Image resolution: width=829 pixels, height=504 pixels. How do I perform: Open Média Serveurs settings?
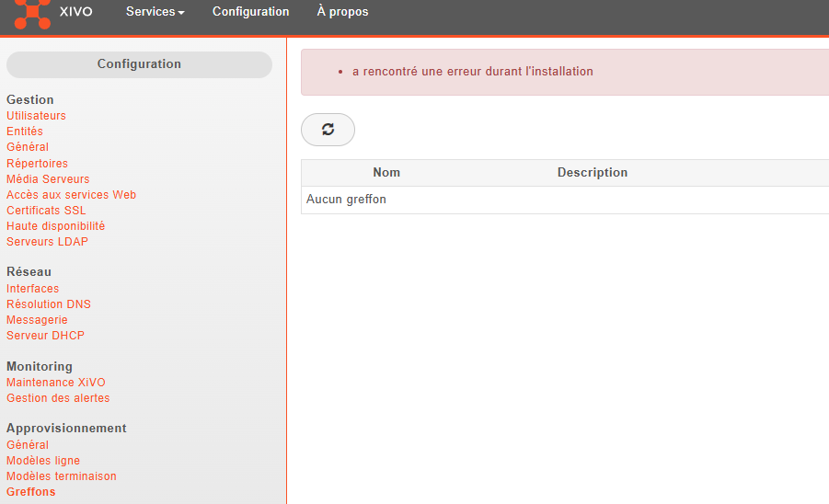coord(48,179)
